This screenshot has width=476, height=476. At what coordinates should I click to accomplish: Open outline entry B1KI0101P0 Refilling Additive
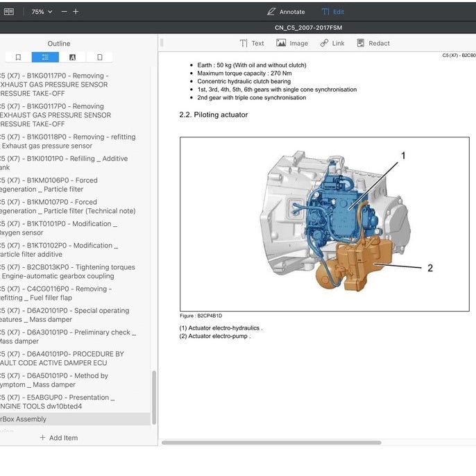tap(62, 163)
